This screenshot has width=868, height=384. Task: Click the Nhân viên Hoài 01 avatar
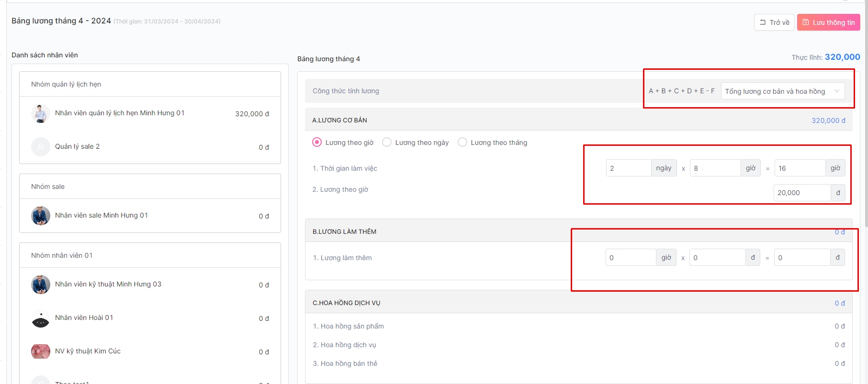click(41, 319)
